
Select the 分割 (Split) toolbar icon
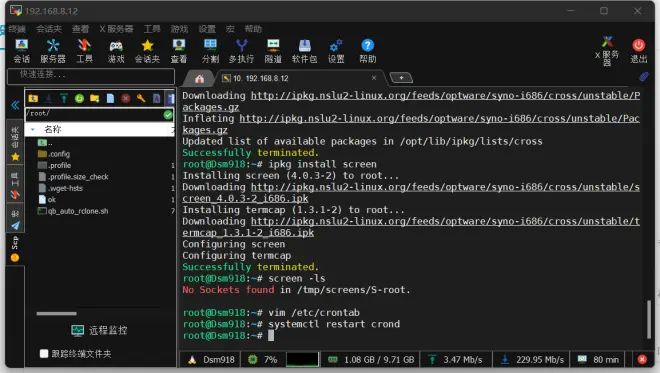210,51
